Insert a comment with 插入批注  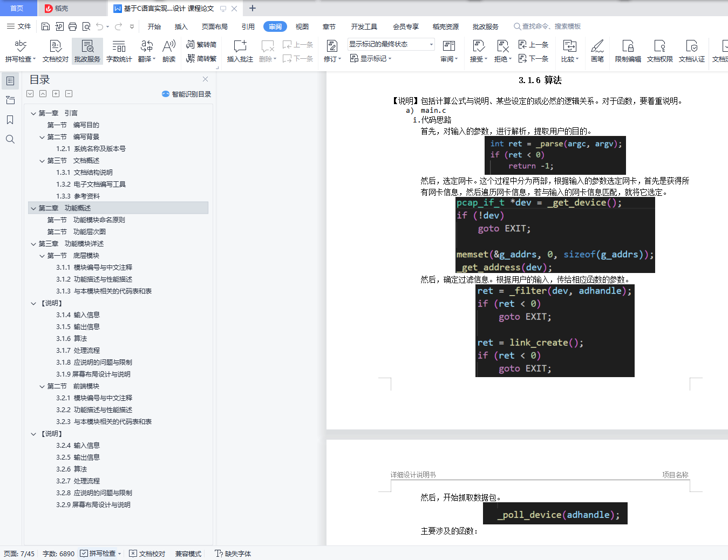pyautogui.click(x=240, y=51)
